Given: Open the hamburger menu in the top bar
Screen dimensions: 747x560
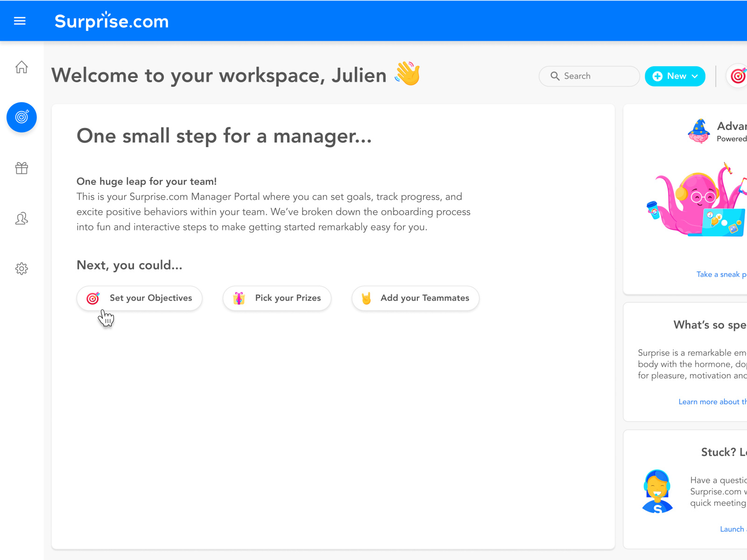Looking at the screenshot, I should point(19,21).
